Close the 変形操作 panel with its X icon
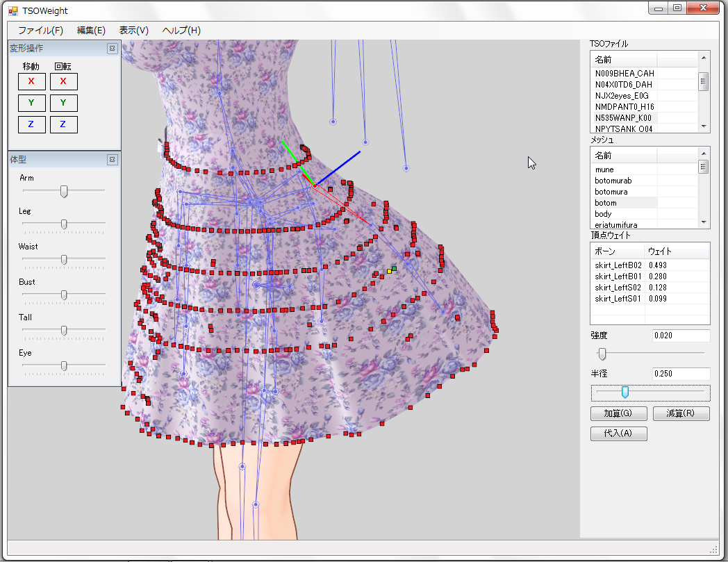 pyautogui.click(x=112, y=49)
